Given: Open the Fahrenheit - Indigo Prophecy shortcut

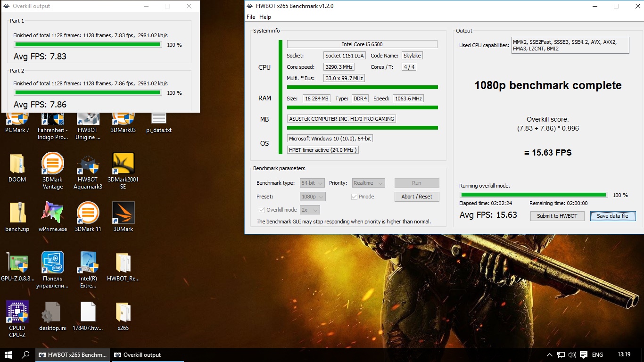Looking at the screenshot, I should 53,127.
